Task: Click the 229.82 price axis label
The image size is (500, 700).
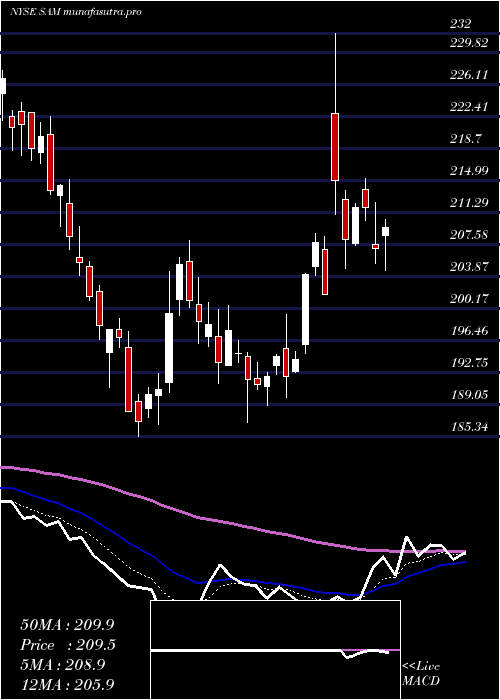Action: (469, 42)
